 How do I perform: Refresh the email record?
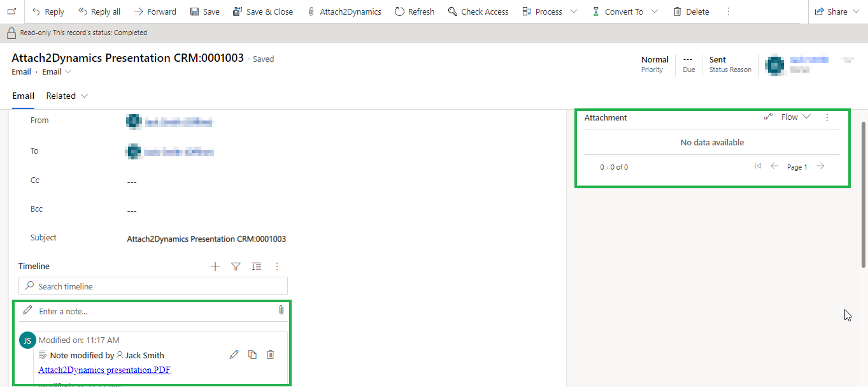[414, 11]
